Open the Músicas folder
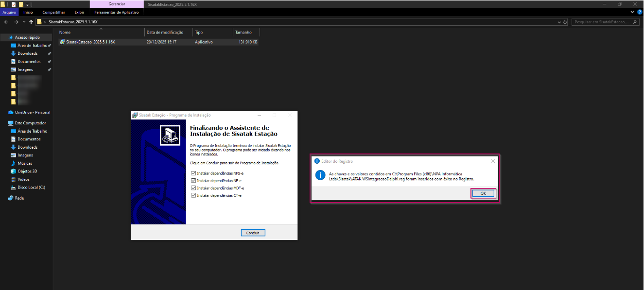This screenshot has width=644, height=290. [21, 163]
